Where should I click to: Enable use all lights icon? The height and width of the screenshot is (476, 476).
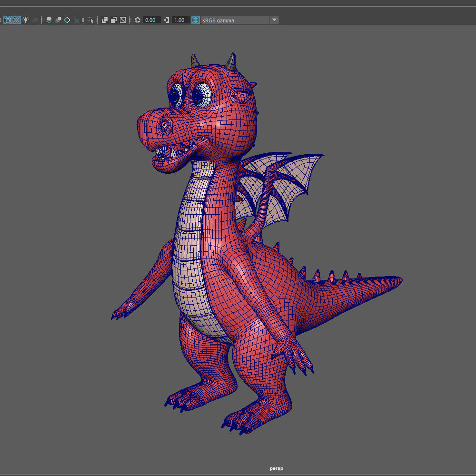pyautogui.click(x=26, y=20)
